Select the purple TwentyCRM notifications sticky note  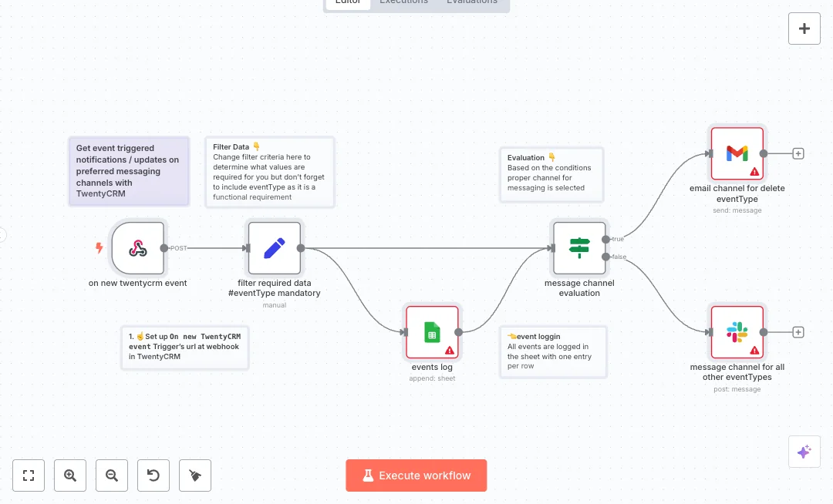click(x=129, y=171)
